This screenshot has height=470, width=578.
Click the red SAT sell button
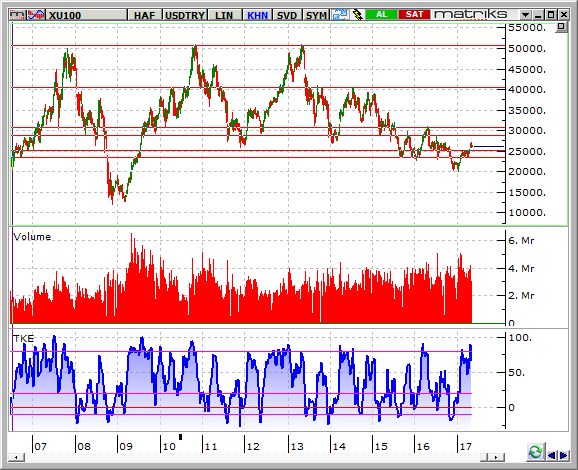pyautogui.click(x=414, y=15)
